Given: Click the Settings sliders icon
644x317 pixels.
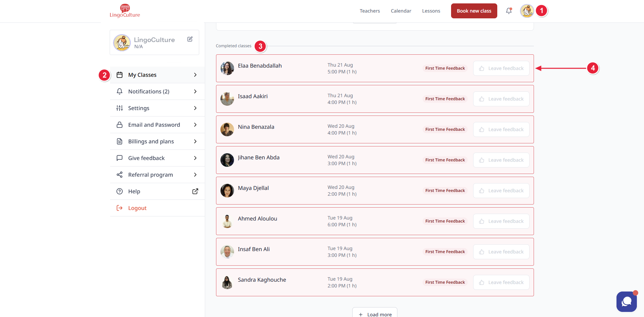Looking at the screenshot, I should tap(120, 108).
